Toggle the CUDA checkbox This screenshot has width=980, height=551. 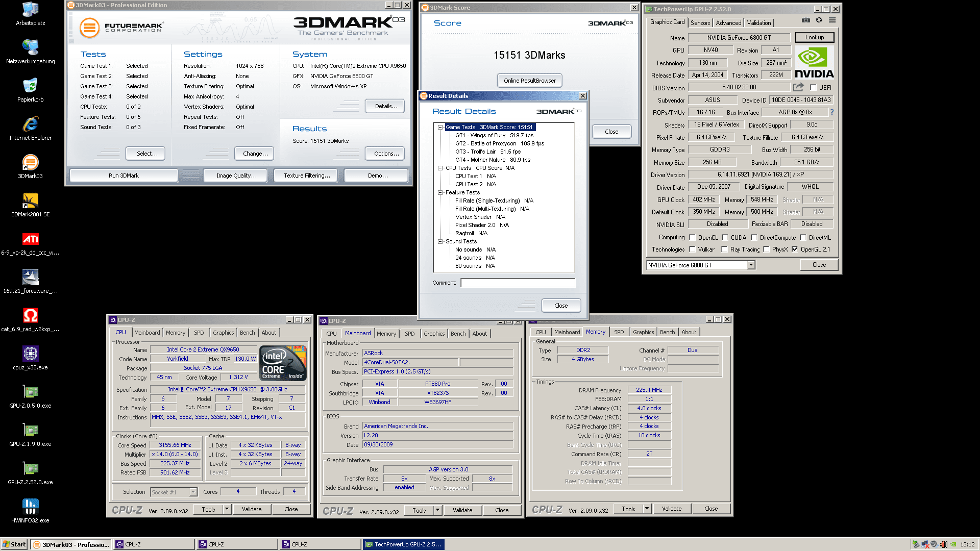click(725, 237)
